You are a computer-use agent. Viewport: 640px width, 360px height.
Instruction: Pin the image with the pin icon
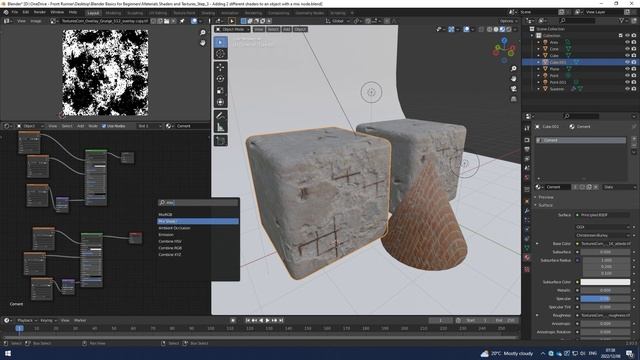pyautogui.click(x=182, y=21)
